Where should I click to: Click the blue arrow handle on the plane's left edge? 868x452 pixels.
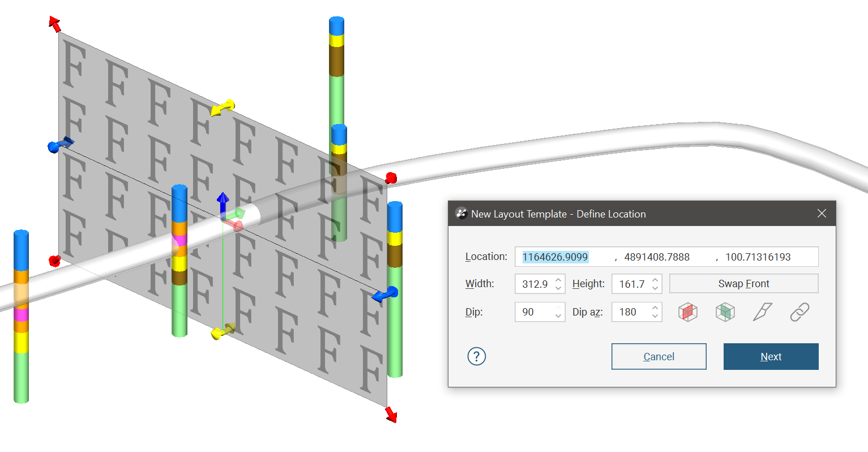[x=61, y=144]
